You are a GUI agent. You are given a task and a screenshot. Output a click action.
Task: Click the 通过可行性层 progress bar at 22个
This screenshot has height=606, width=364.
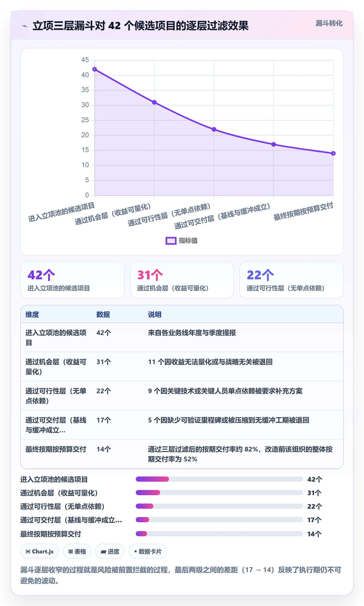(219, 506)
